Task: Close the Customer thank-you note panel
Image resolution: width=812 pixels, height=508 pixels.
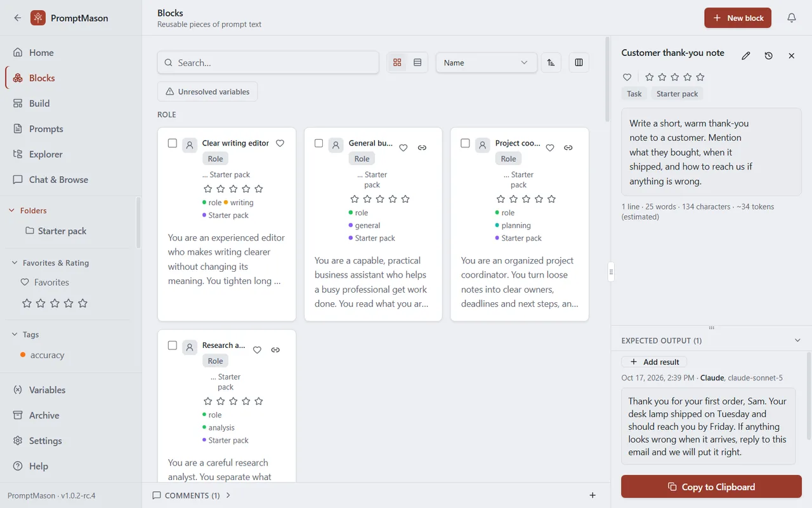Action: (x=792, y=56)
